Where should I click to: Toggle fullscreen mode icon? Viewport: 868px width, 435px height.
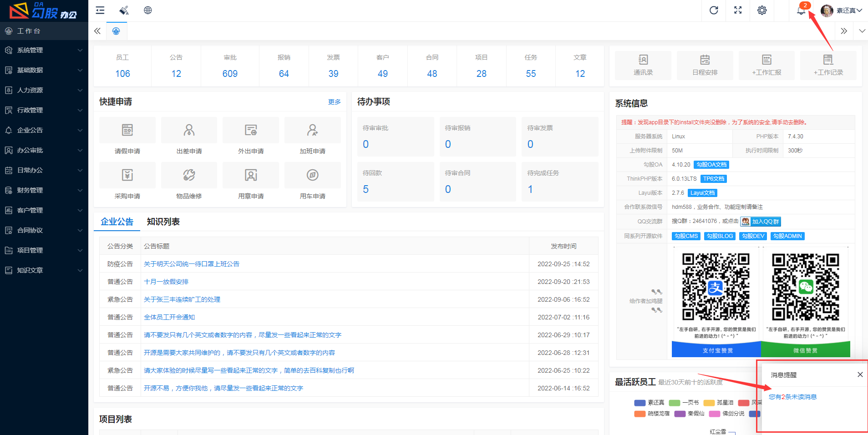click(738, 10)
